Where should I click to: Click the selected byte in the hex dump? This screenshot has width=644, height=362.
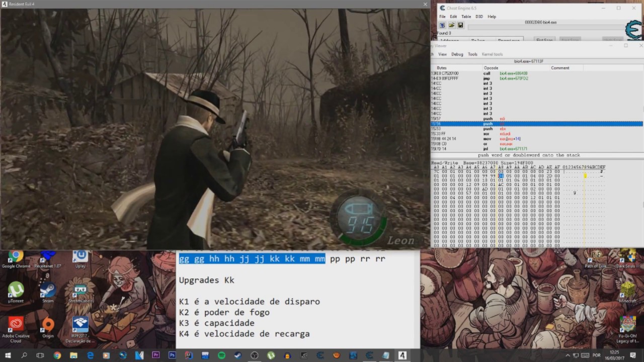501,176
